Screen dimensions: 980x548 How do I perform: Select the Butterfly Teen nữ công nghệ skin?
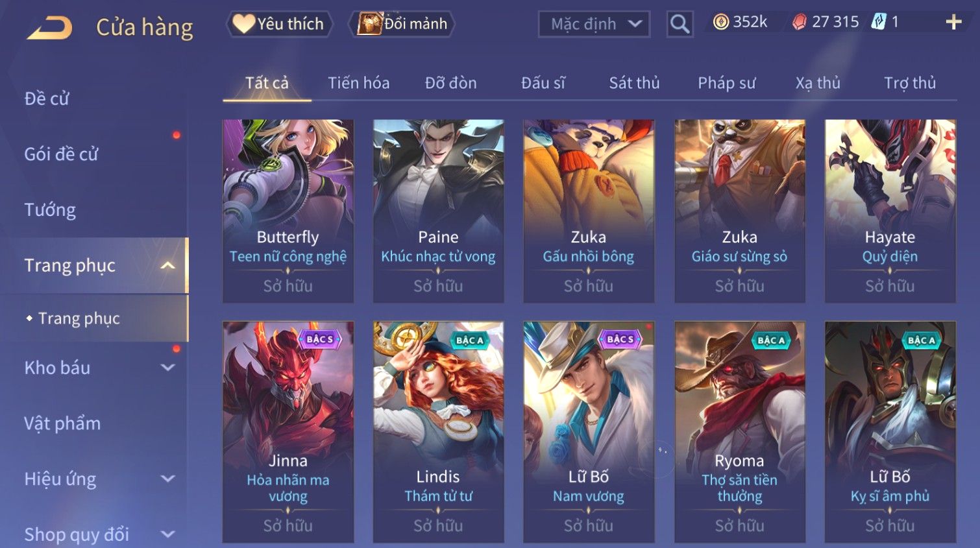click(288, 211)
